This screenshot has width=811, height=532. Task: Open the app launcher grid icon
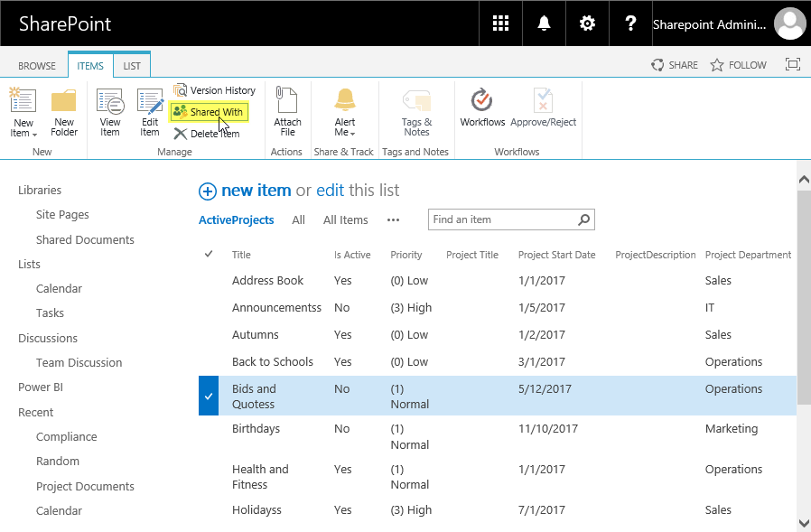point(500,23)
